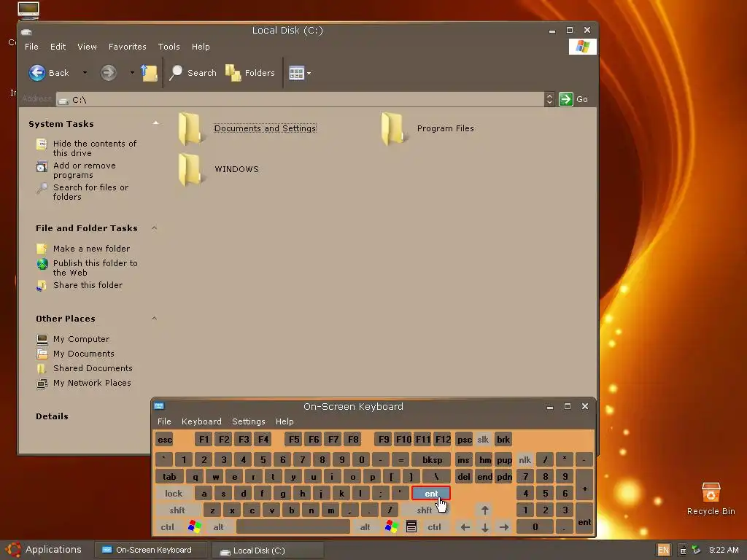Open the Applications start button
The image size is (747, 560).
44,550
